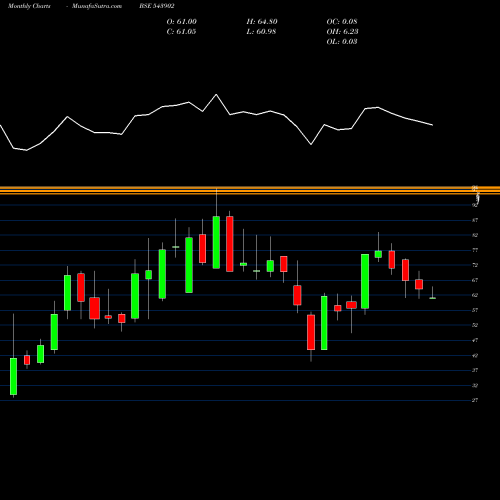Click the low value "L: 60.98"
The height and width of the screenshot is (500, 500).
[x=261, y=32]
